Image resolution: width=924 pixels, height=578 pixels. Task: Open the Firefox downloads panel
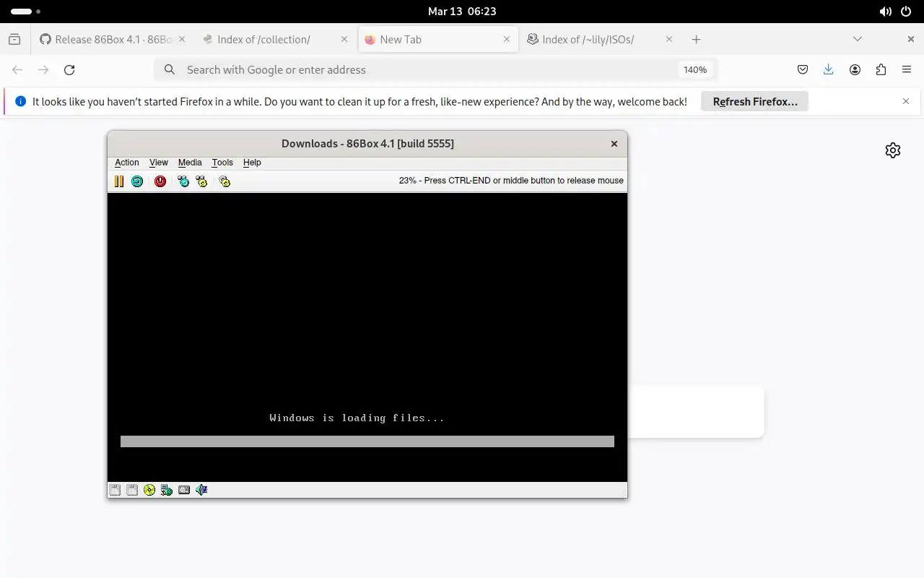[829, 70]
